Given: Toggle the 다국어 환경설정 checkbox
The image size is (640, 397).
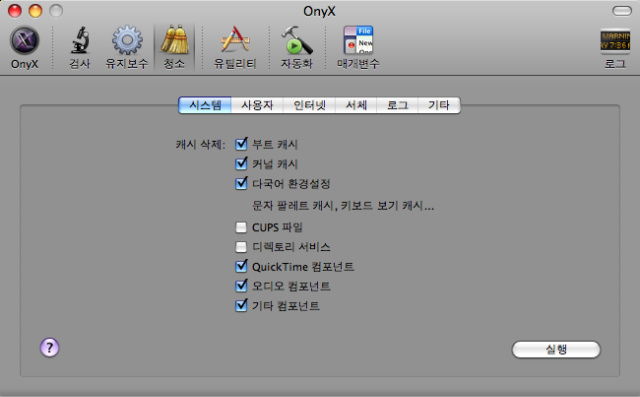Looking at the screenshot, I should (x=241, y=183).
